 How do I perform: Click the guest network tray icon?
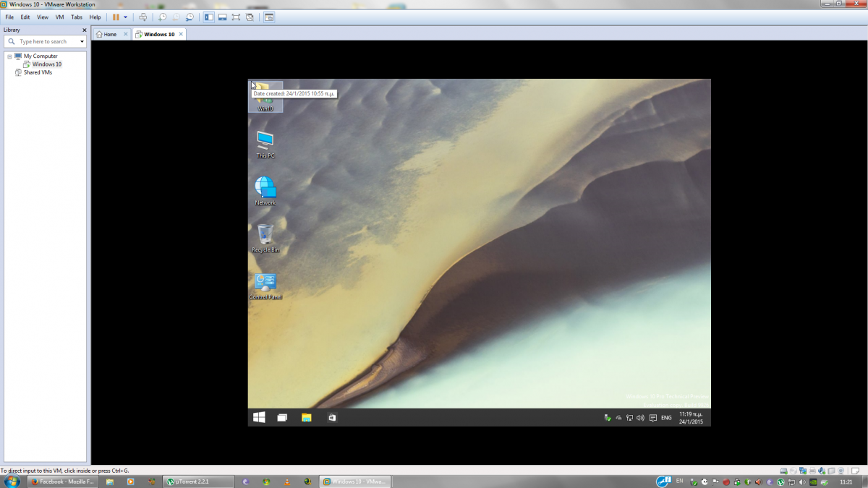point(629,418)
